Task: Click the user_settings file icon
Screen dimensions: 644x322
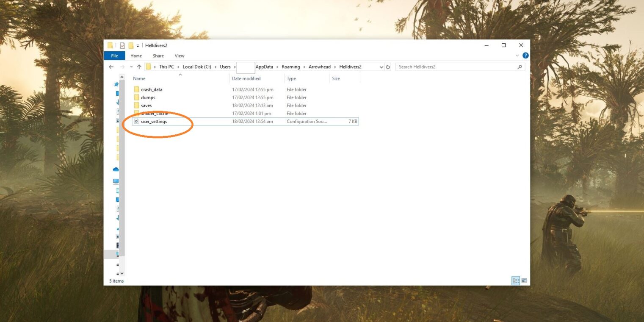Action: (x=136, y=122)
